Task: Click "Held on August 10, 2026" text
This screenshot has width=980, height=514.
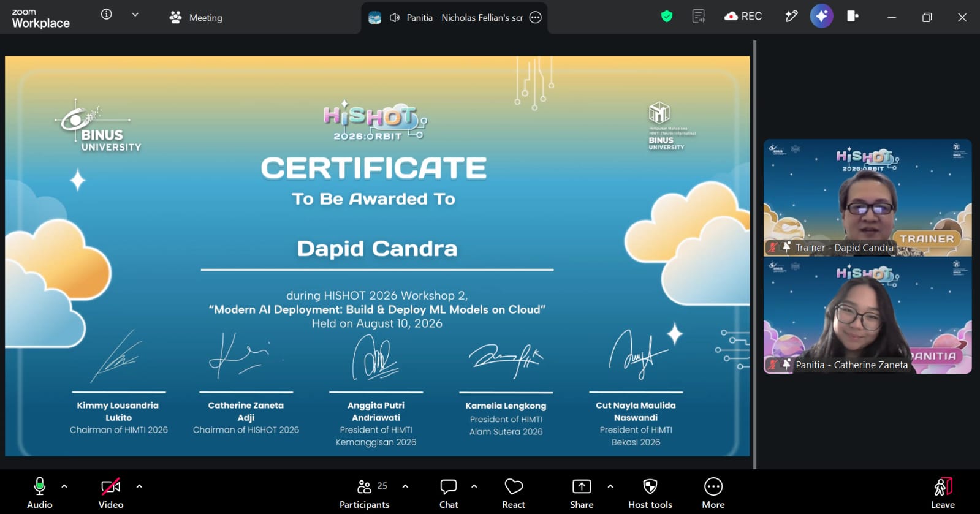Action: (377, 323)
